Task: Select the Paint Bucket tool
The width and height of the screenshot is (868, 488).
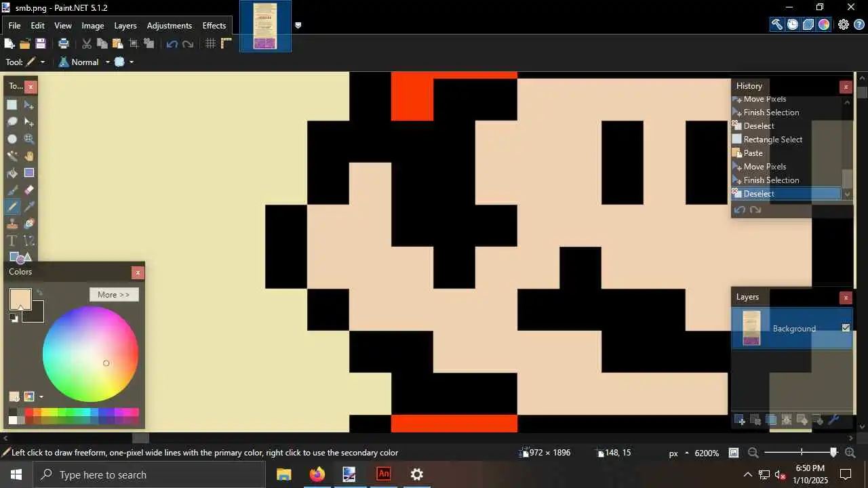Action: pos(12,173)
